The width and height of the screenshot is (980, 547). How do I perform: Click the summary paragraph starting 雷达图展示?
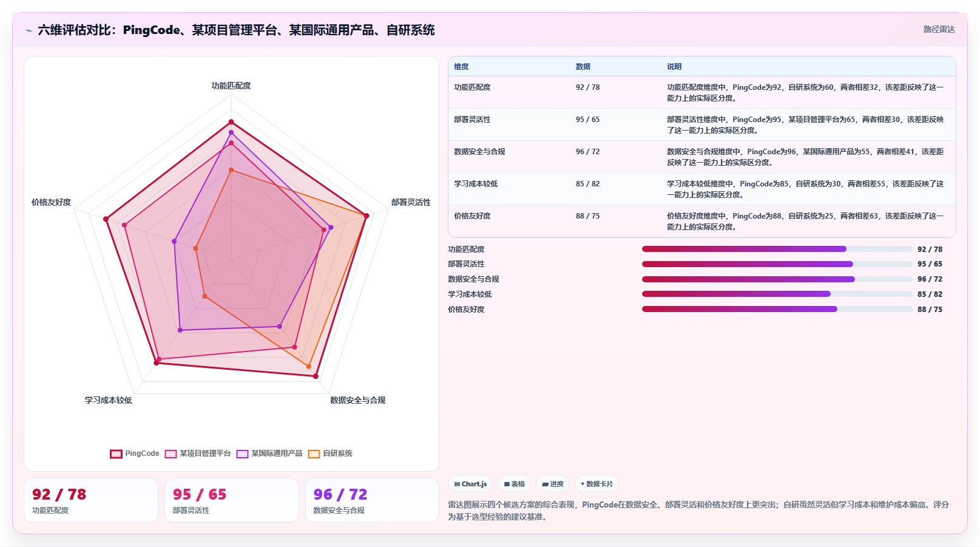pyautogui.click(x=699, y=511)
